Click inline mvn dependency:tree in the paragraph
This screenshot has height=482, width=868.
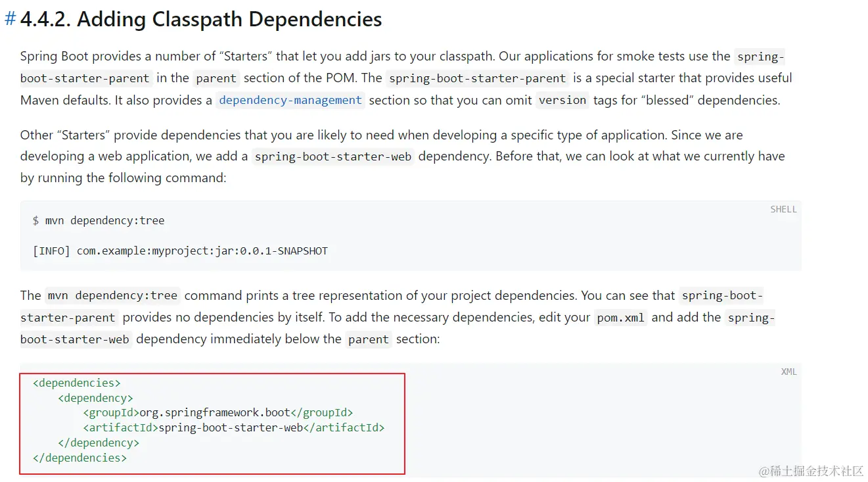pyautogui.click(x=114, y=296)
